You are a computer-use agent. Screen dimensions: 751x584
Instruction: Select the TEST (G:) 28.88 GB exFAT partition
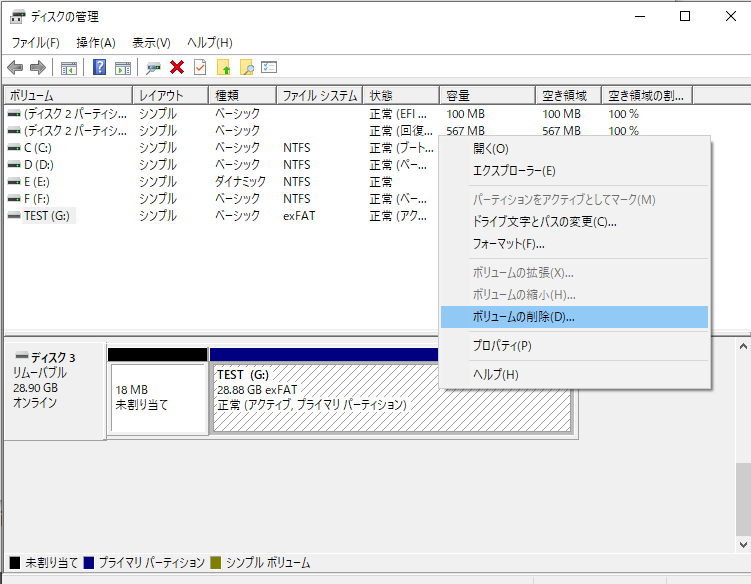pyautogui.click(x=392, y=398)
